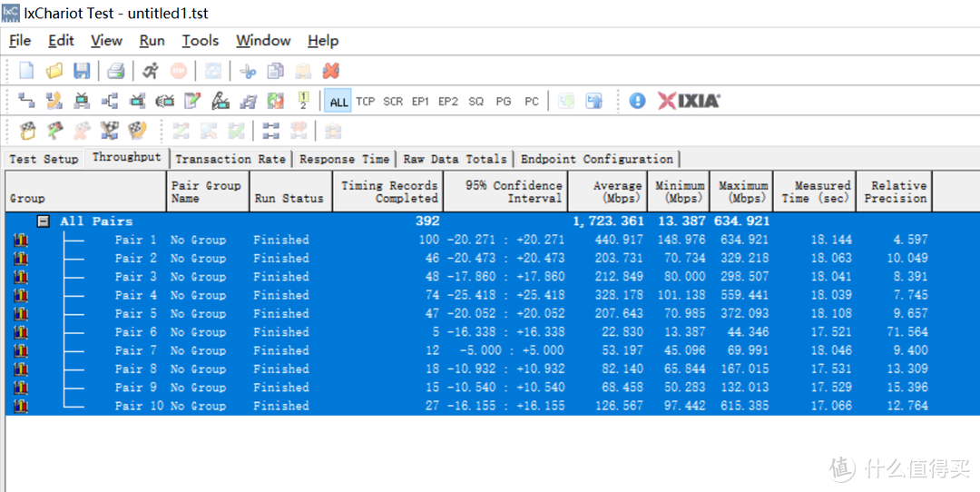Click the scissors Cut icon
Image resolution: width=980 pixels, height=492 pixels.
[248, 71]
